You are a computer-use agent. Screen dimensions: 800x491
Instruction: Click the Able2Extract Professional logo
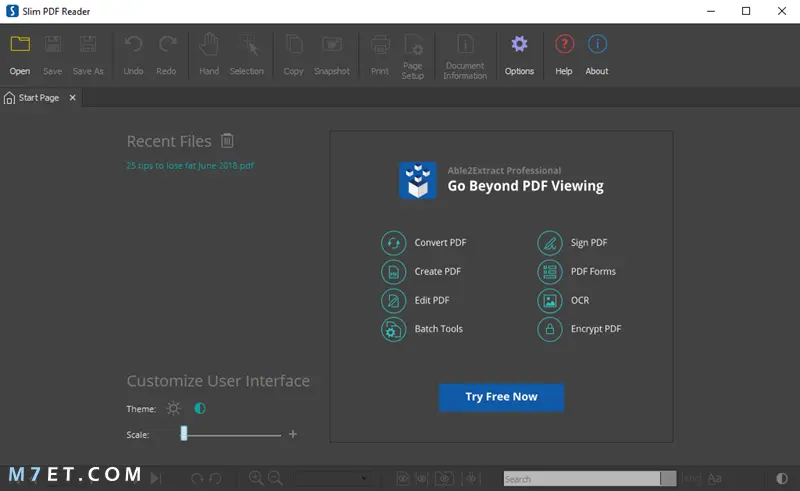tap(418, 180)
